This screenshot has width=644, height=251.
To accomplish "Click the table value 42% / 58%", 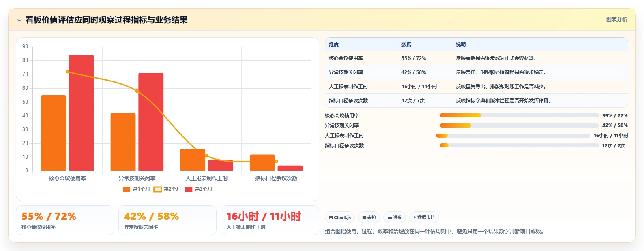I will [414, 72].
